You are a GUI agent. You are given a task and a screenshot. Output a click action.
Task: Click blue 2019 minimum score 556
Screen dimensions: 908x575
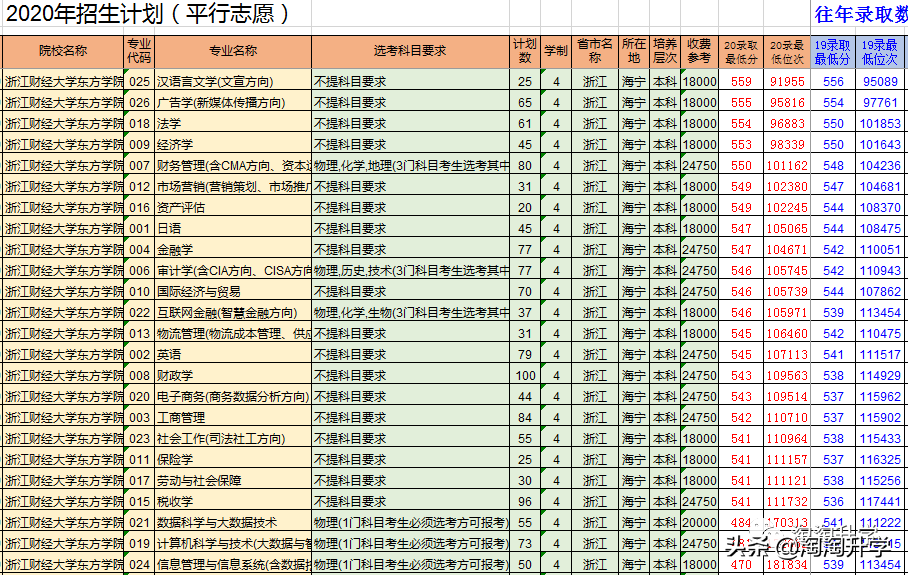(x=833, y=82)
